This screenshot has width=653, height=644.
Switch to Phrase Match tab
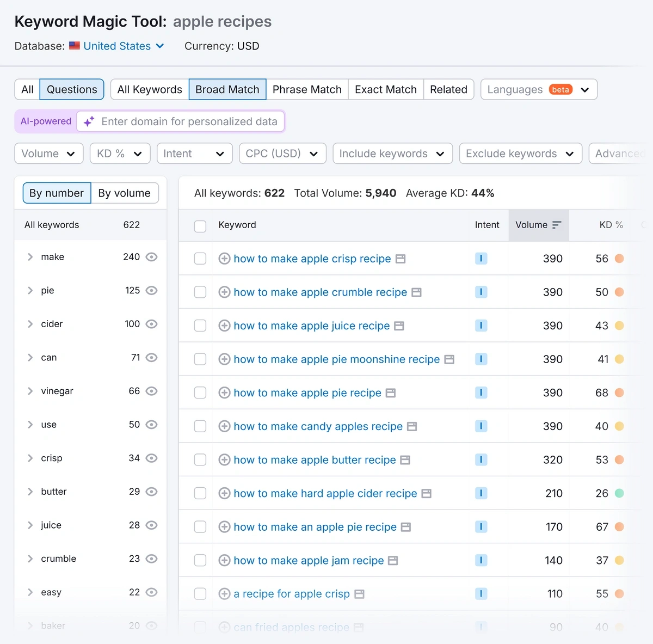pos(307,89)
